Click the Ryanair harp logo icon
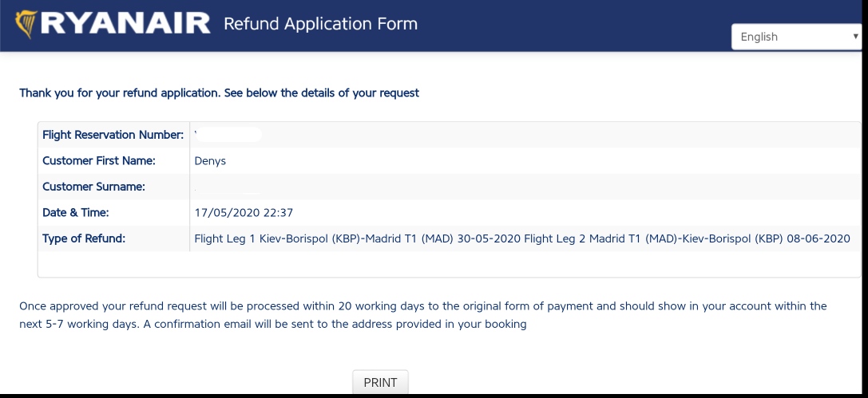 click(25, 24)
